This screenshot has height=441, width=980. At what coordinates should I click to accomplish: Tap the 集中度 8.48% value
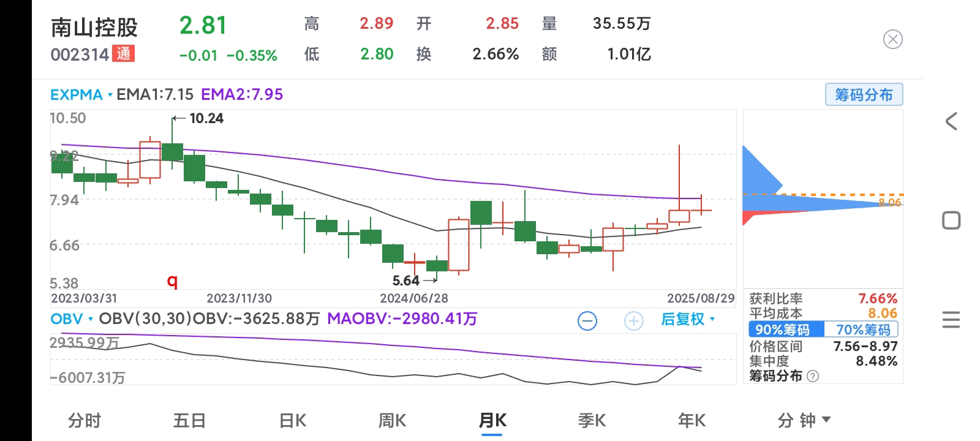click(876, 361)
